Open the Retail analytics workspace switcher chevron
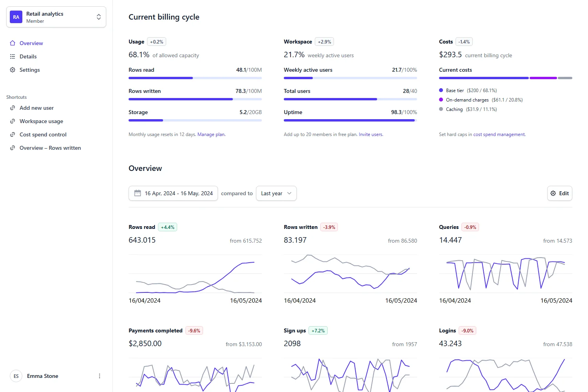 point(99,17)
